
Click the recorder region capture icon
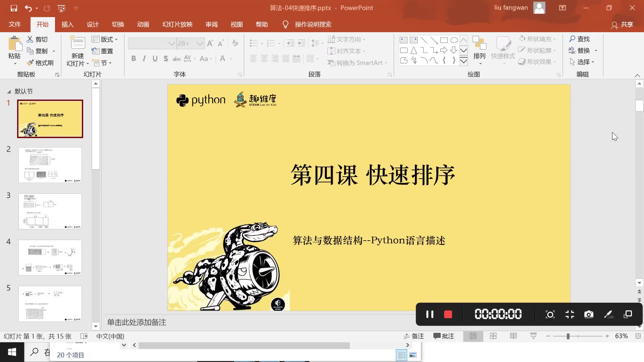click(x=550, y=314)
